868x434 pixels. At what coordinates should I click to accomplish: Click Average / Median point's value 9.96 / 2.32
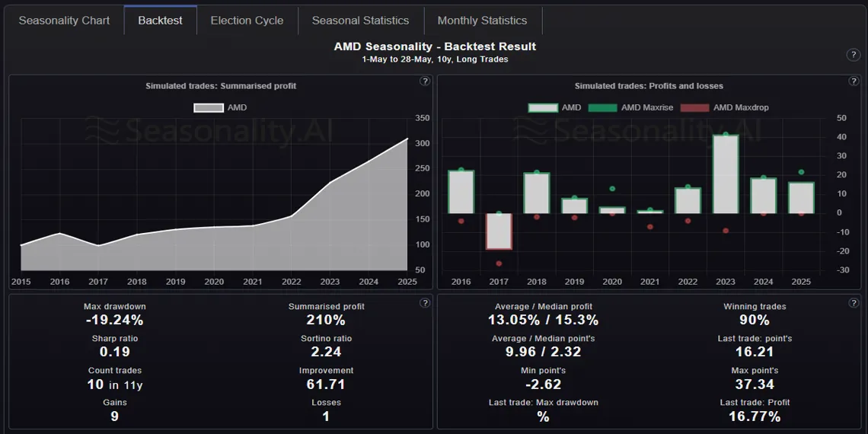click(543, 352)
